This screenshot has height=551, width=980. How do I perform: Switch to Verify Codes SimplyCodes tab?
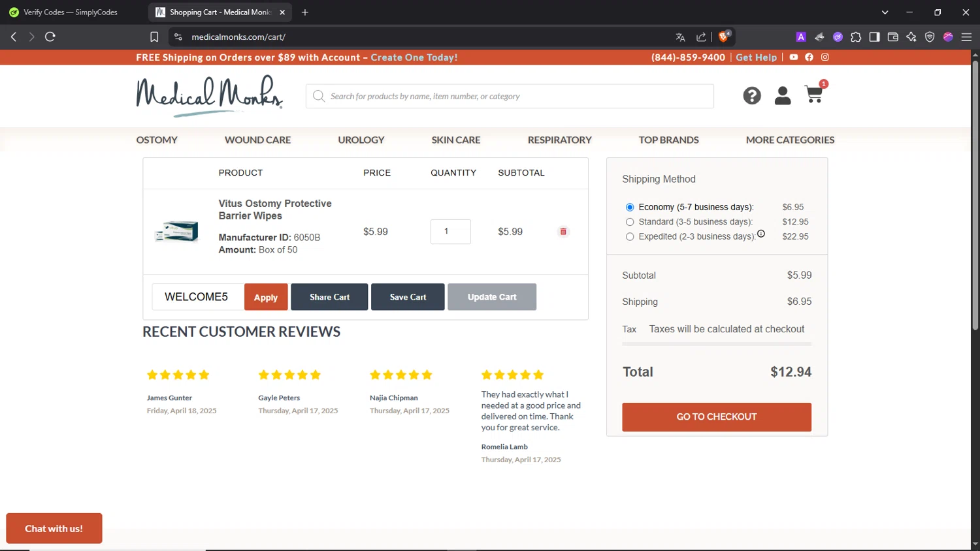tap(71, 12)
